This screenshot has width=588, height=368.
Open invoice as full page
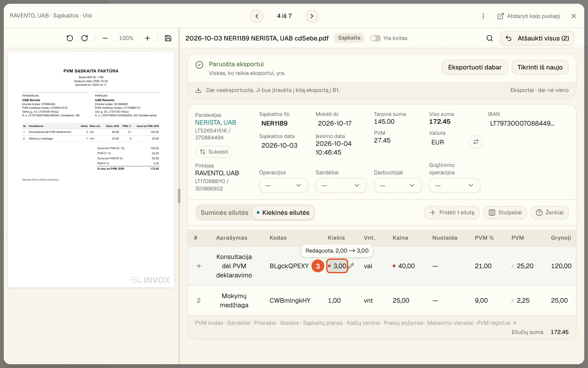[529, 16]
